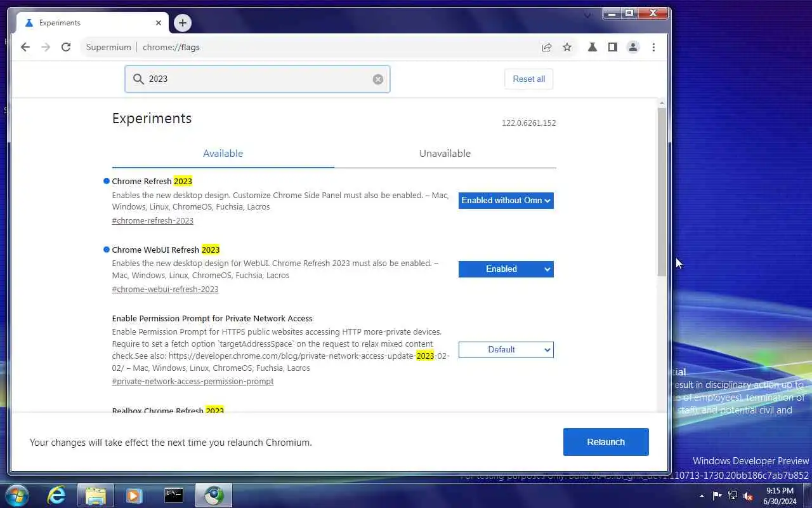The height and width of the screenshot is (508, 812).
Task: Launch Internet Explorer from taskbar
Action: (56, 495)
